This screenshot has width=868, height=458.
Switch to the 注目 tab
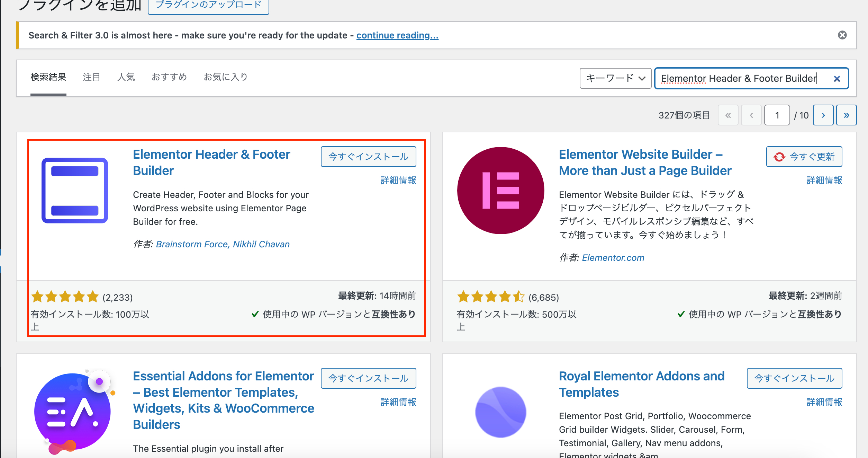(92, 77)
